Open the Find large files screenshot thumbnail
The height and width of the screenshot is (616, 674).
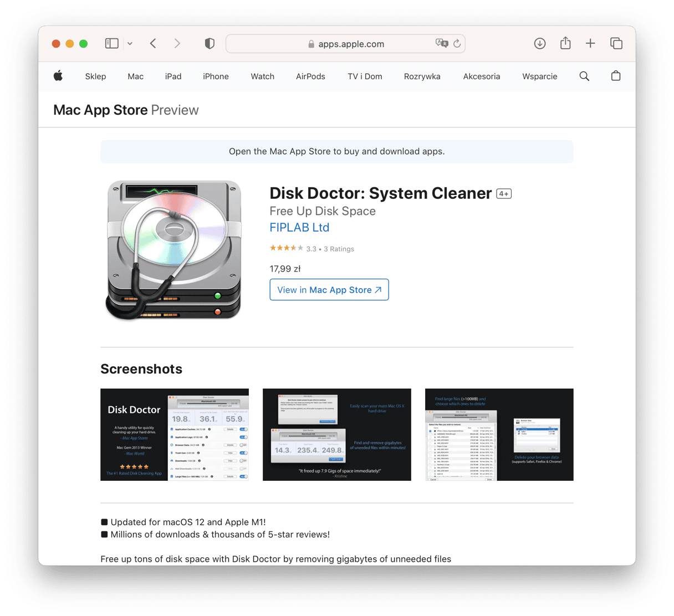pyautogui.click(x=499, y=434)
